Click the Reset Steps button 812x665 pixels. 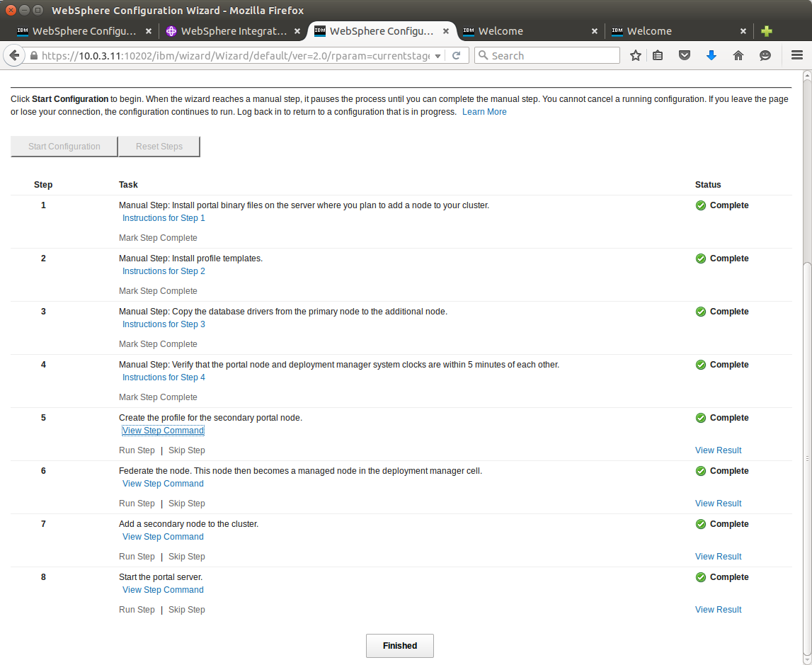tap(159, 147)
